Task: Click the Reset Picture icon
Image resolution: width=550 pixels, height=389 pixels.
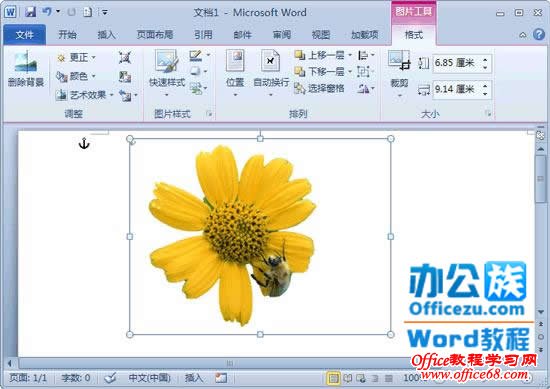Action: coord(125,95)
